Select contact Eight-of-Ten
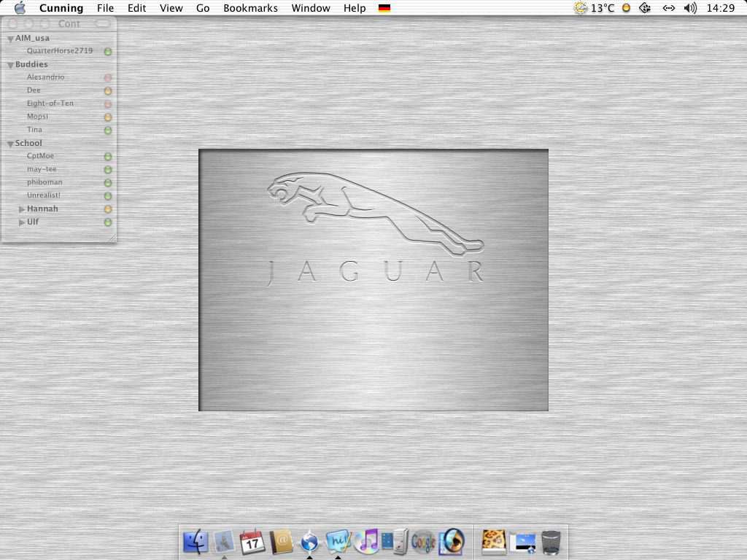 point(50,104)
